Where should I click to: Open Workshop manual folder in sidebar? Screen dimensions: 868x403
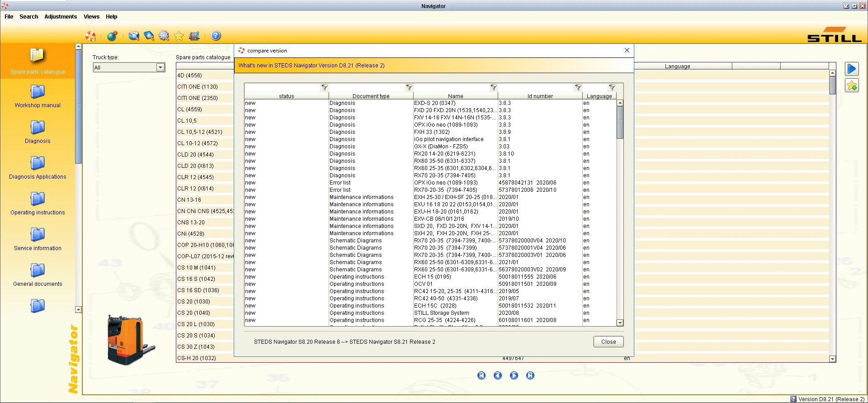(38, 96)
